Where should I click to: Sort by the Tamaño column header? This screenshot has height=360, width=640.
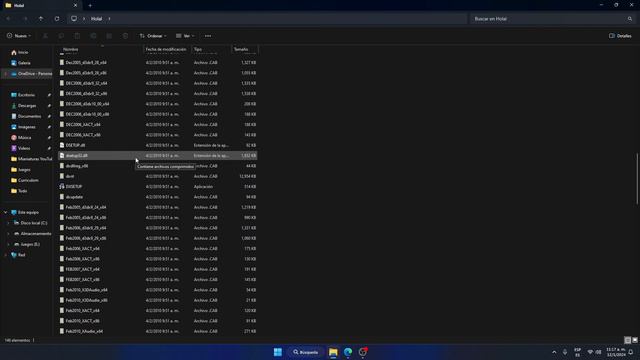[241, 49]
